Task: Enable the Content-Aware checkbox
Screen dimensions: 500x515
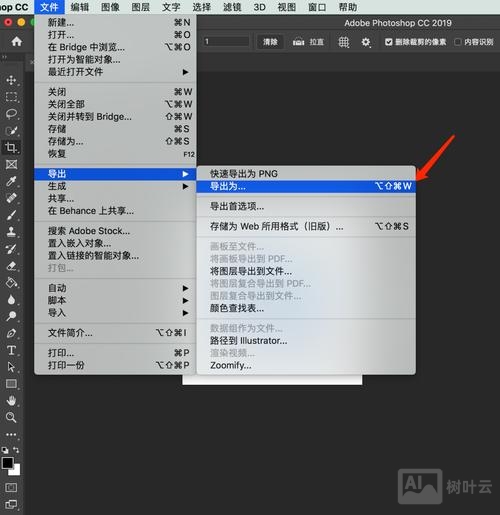Action: 458,42
